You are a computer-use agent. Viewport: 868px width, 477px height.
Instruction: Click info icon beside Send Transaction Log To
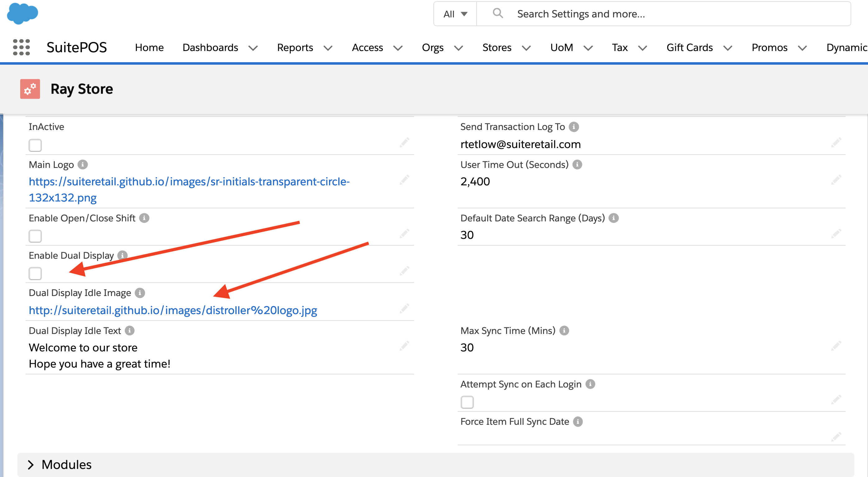pos(574,127)
